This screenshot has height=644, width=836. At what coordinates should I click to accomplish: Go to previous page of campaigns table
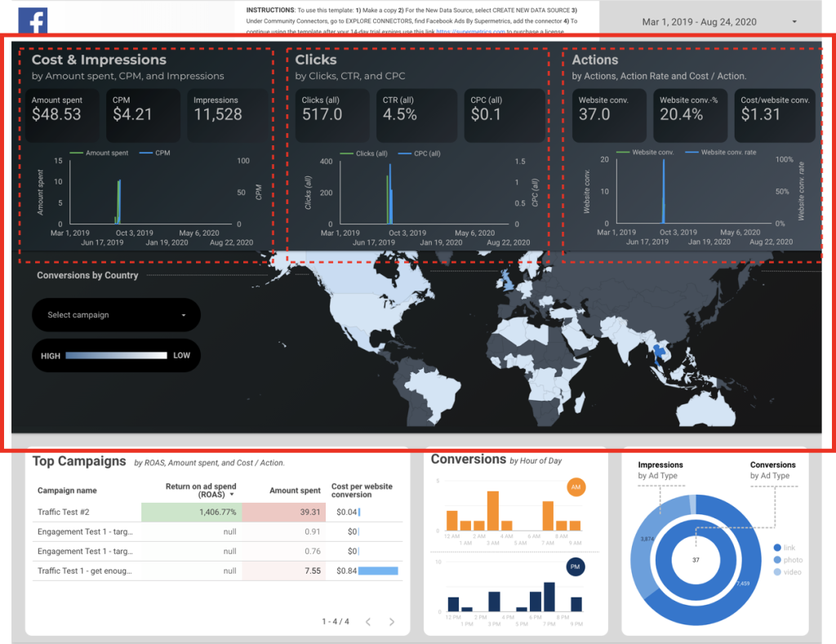(368, 622)
